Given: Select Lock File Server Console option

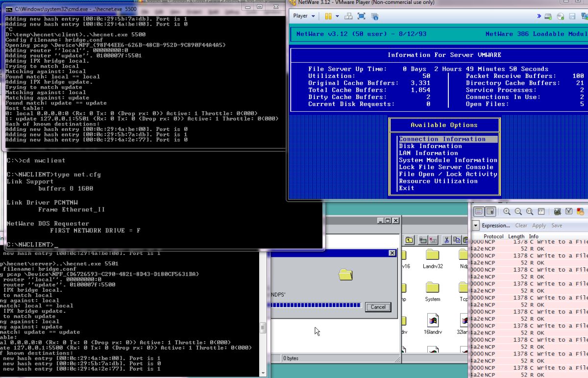Looking at the screenshot, I should [446, 167].
